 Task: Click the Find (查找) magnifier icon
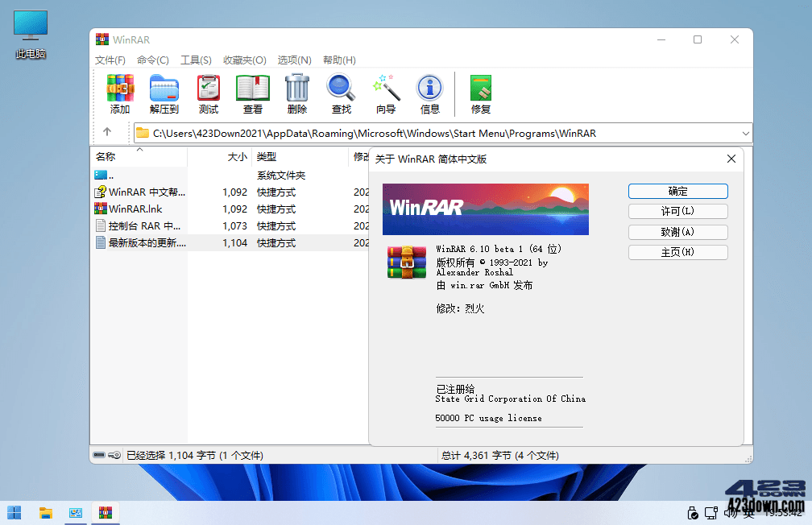[342, 93]
